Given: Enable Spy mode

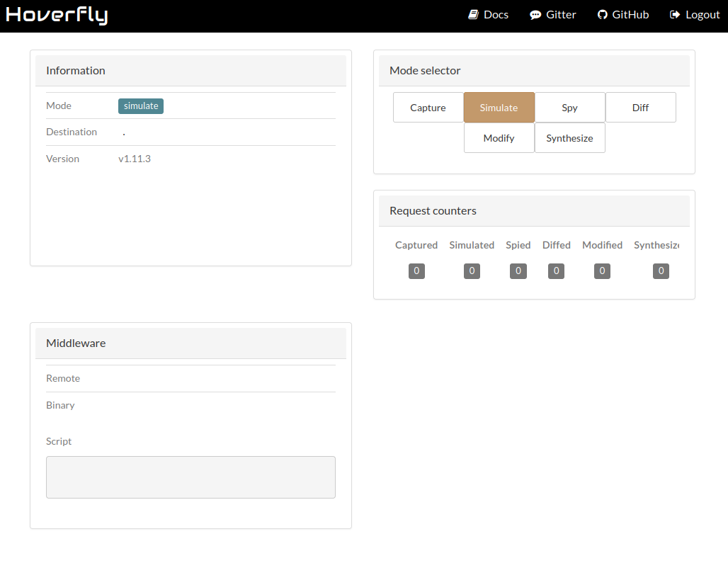Looking at the screenshot, I should pyautogui.click(x=569, y=107).
